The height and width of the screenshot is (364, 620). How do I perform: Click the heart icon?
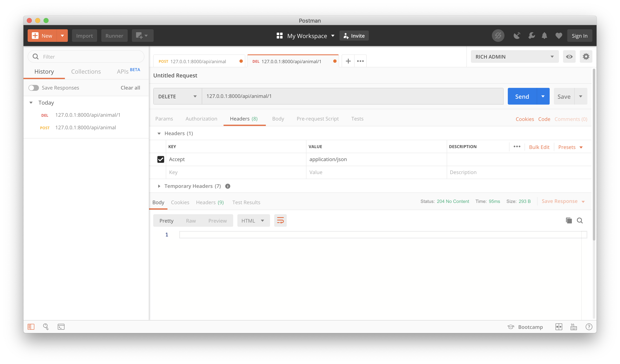click(x=558, y=36)
